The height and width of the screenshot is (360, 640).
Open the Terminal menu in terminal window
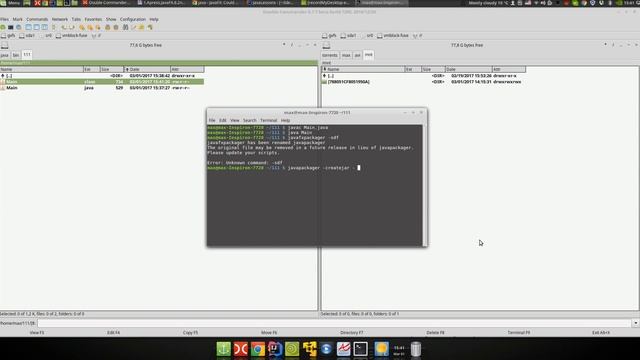(x=269, y=120)
